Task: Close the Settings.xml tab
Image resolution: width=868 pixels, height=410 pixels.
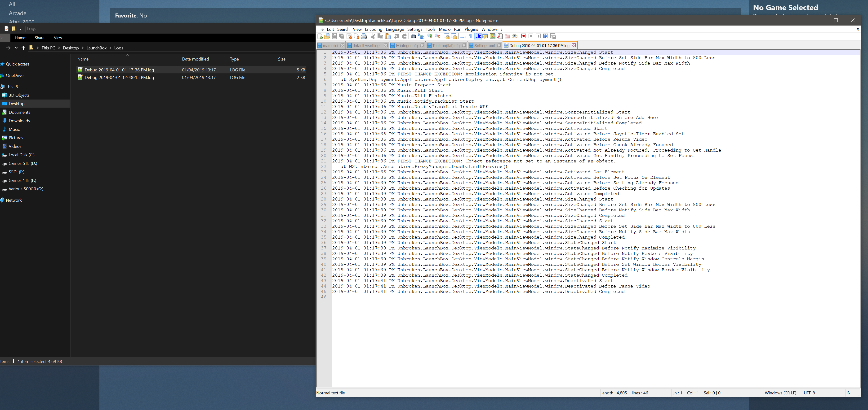Action: click(499, 45)
